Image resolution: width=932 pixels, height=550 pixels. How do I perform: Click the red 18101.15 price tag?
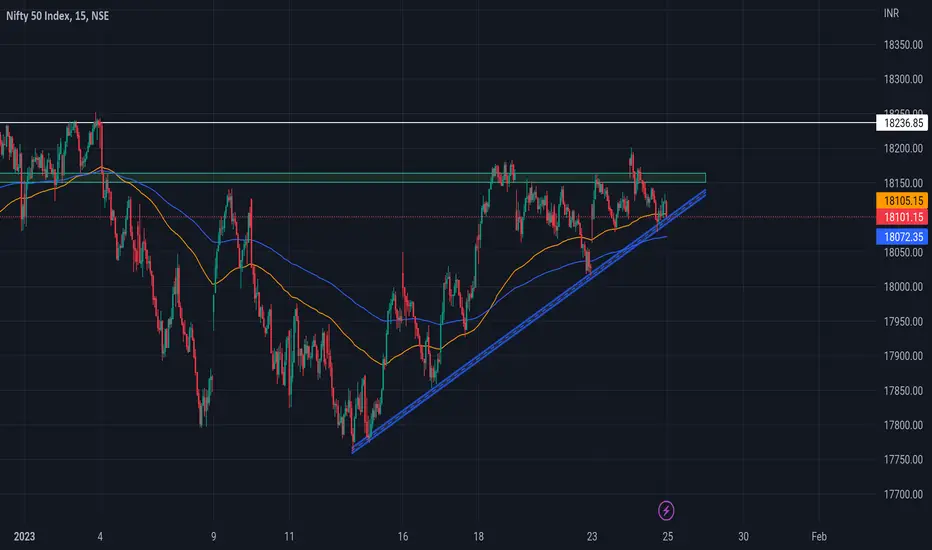click(x=902, y=217)
